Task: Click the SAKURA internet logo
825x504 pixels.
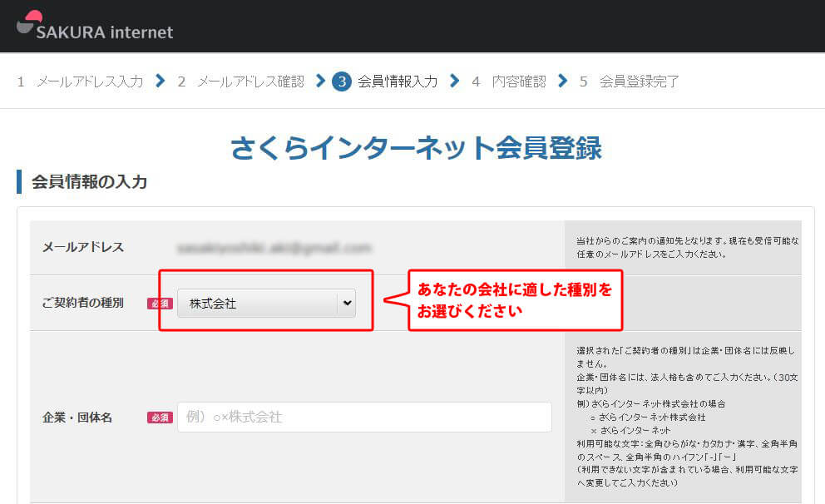Action: (x=103, y=32)
